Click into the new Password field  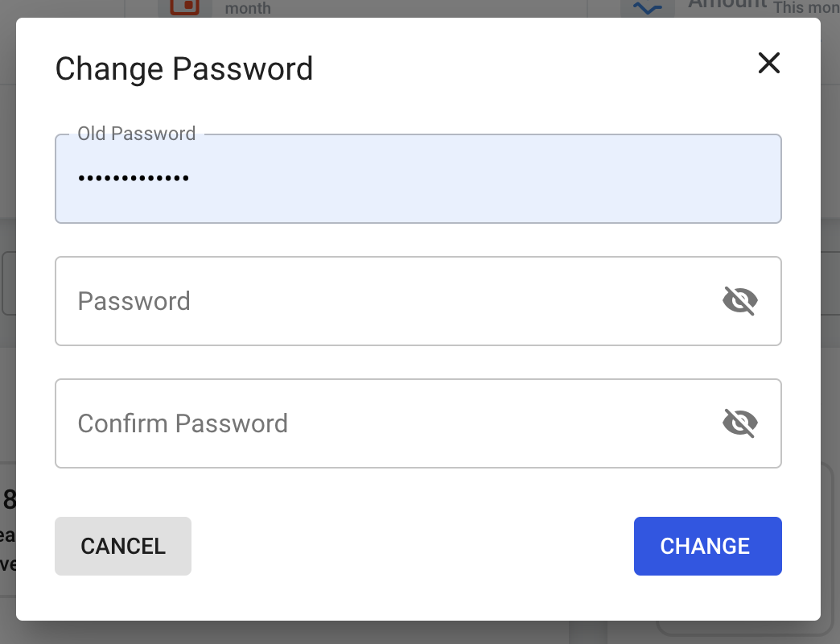click(x=386, y=301)
